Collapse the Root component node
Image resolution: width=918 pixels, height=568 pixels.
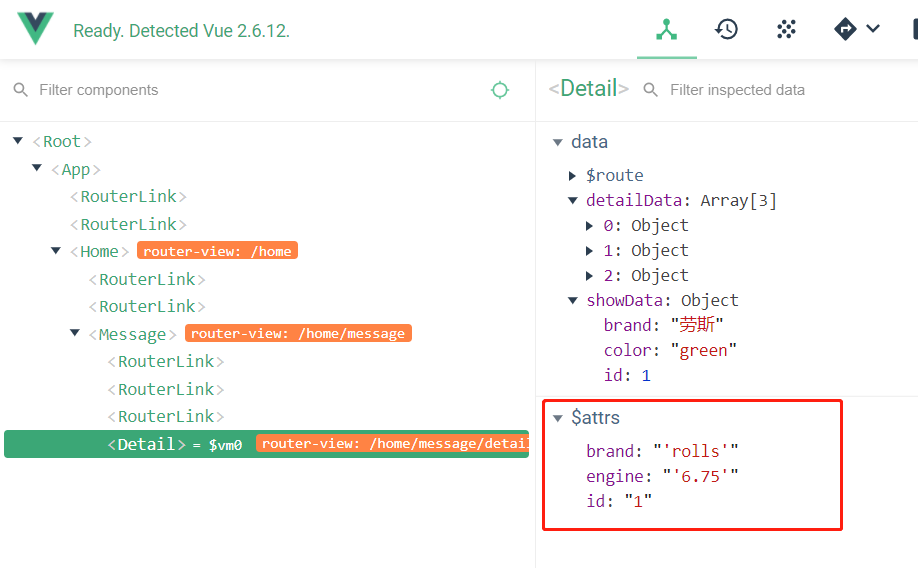coord(18,141)
